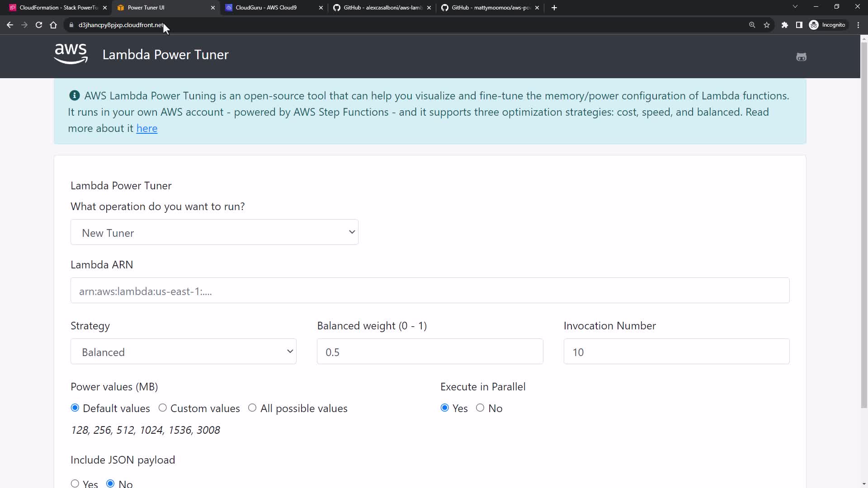Switch to CloudFormation Stack tab
Screen dimensions: 868x488
54,8
